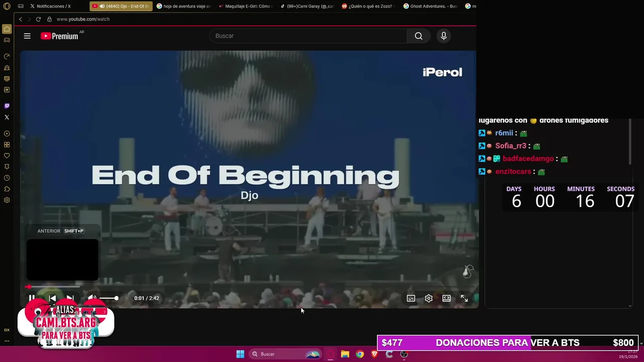This screenshot has width=644, height=362.
Task: Open the three-dots sidebar setup menu
Action: (x=7, y=341)
